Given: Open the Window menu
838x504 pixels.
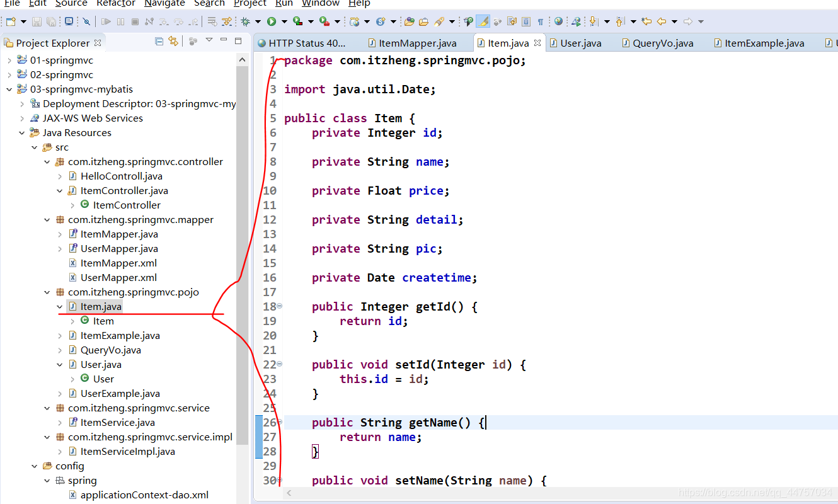Looking at the screenshot, I should [x=321, y=3].
